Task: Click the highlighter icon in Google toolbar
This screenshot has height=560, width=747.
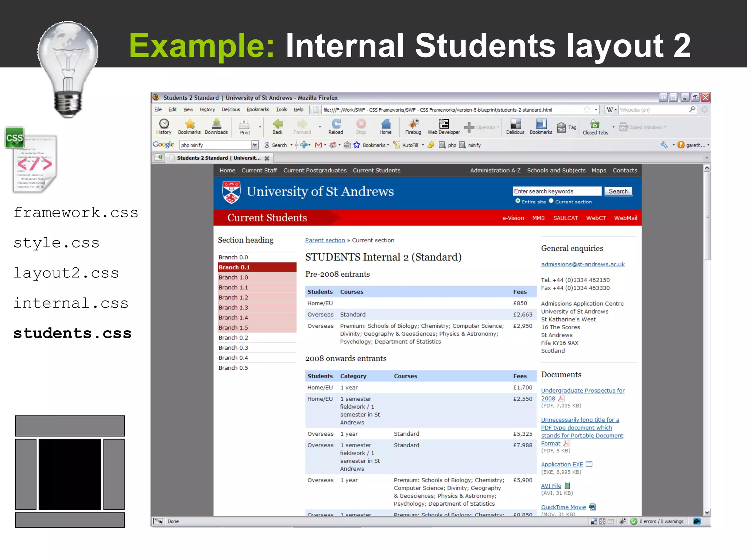Action: click(x=431, y=145)
